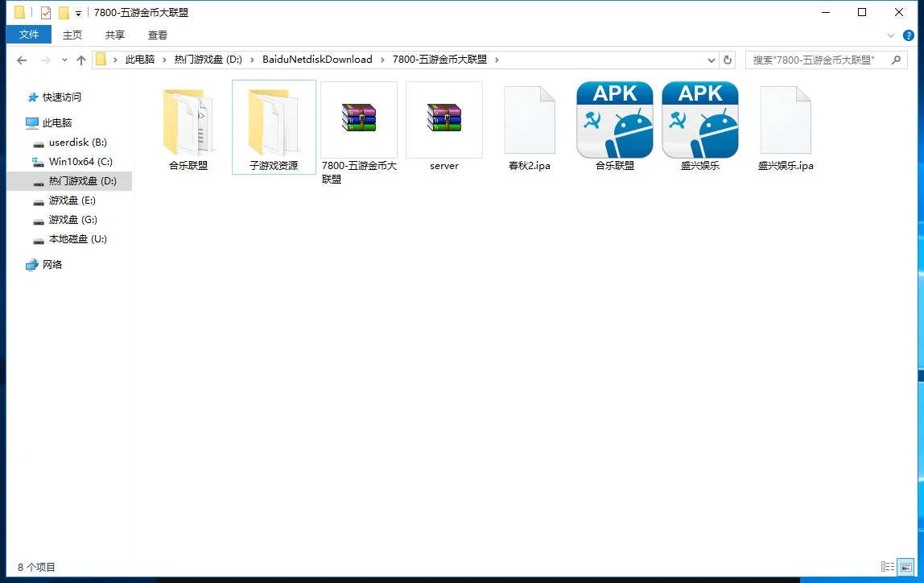The width and height of the screenshot is (924, 583).
Task: Switch to the 查看 ribbon tab
Action: [x=158, y=35]
